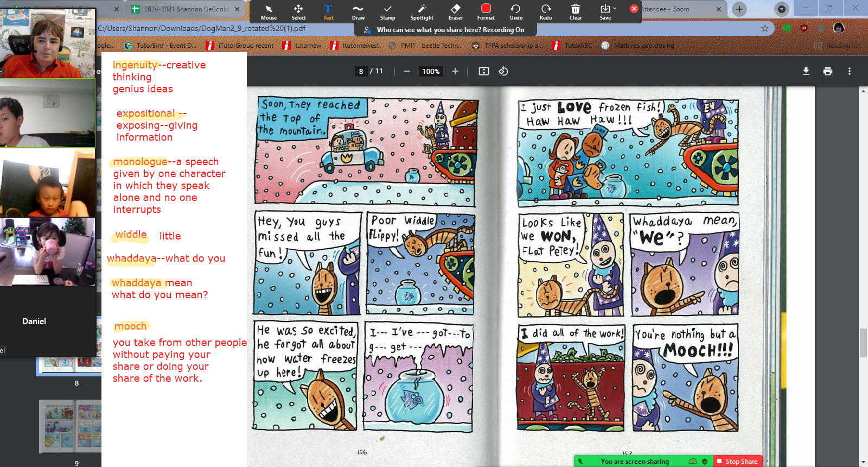The height and width of the screenshot is (467, 868).
Task: Expand the Save options arrow
Action: (615, 9)
